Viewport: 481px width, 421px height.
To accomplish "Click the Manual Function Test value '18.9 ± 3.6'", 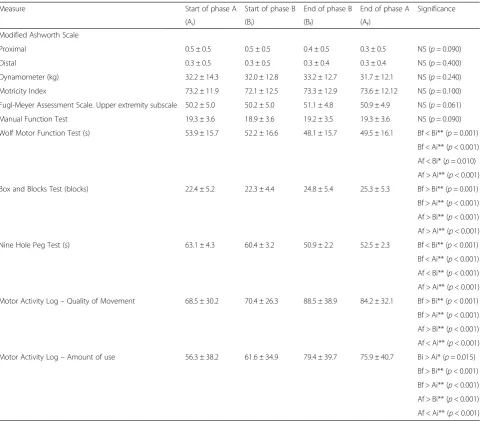I will (x=259, y=119).
